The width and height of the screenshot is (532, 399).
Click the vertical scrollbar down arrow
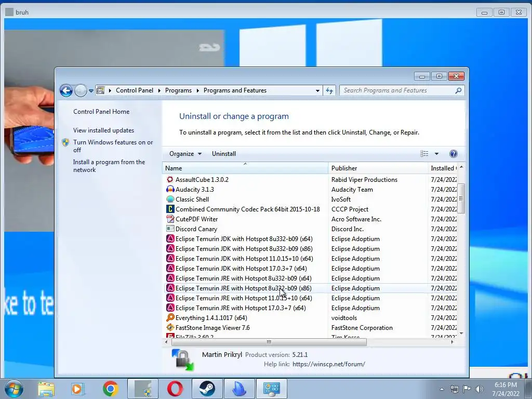point(461,334)
